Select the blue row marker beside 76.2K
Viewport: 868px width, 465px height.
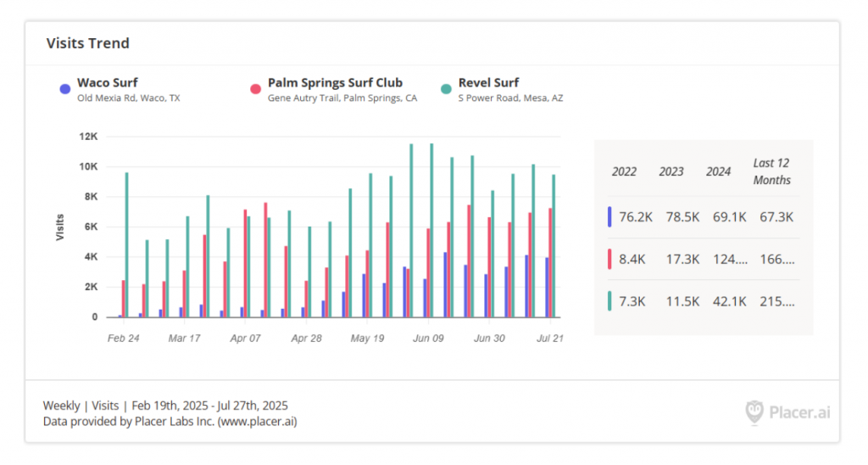(x=609, y=216)
